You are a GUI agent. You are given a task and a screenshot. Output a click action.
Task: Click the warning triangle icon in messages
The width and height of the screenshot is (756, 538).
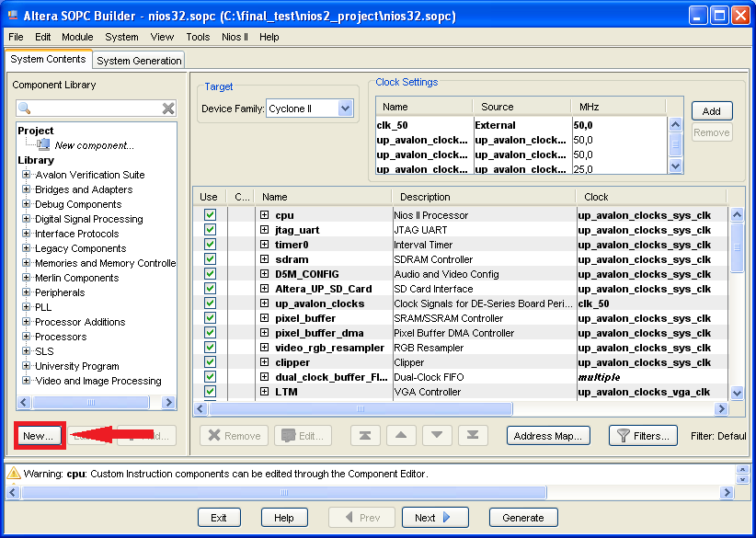14,474
